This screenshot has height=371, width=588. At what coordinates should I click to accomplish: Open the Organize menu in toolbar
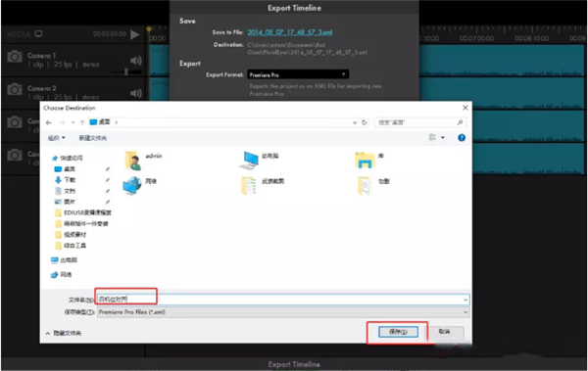(57, 138)
